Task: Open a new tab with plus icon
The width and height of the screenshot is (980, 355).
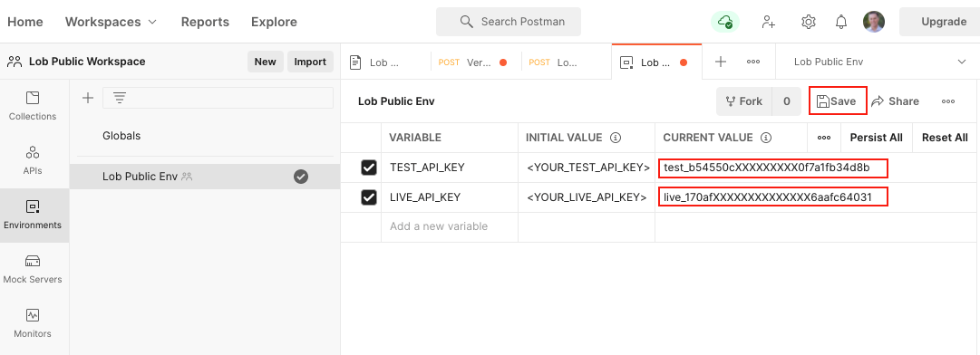Action: [721, 62]
